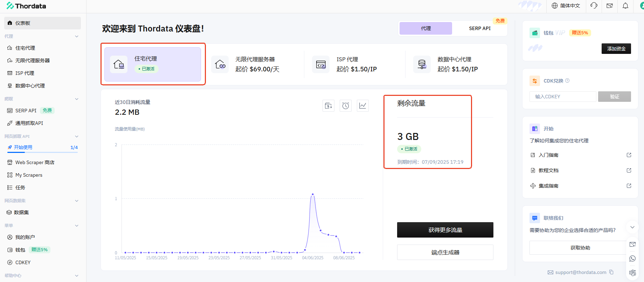Open the mail messages icon in header
644x282 pixels.
point(610,6)
